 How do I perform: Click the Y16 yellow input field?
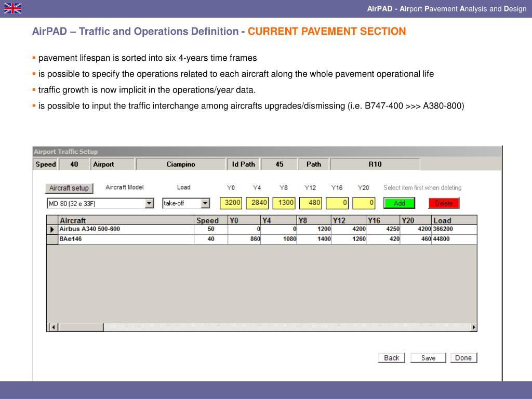click(337, 203)
